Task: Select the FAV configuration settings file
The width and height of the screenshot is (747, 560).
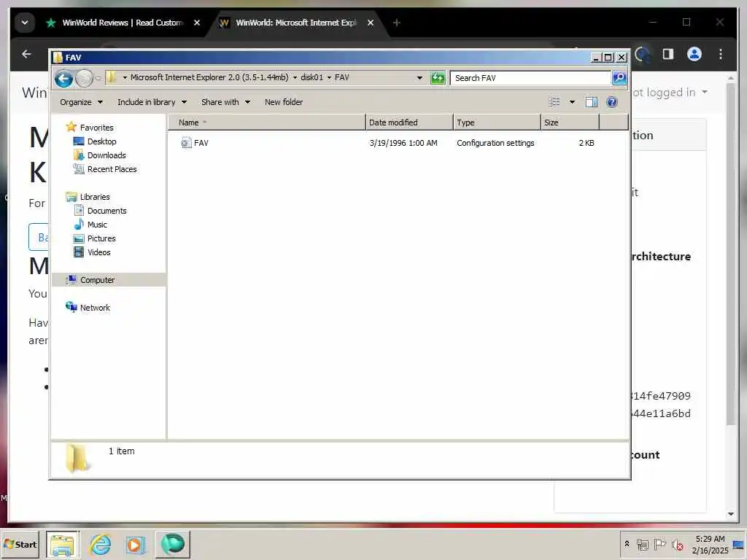Action: (x=194, y=143)
